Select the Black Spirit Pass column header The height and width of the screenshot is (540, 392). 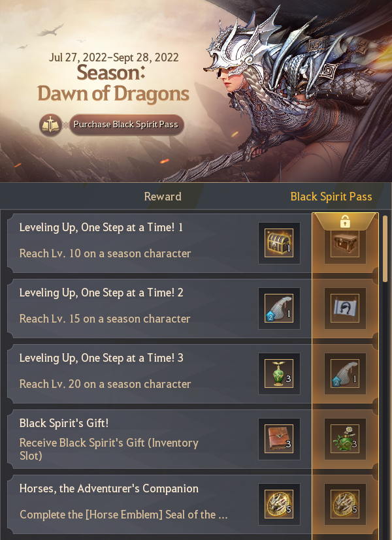click(x=331, y=197)
